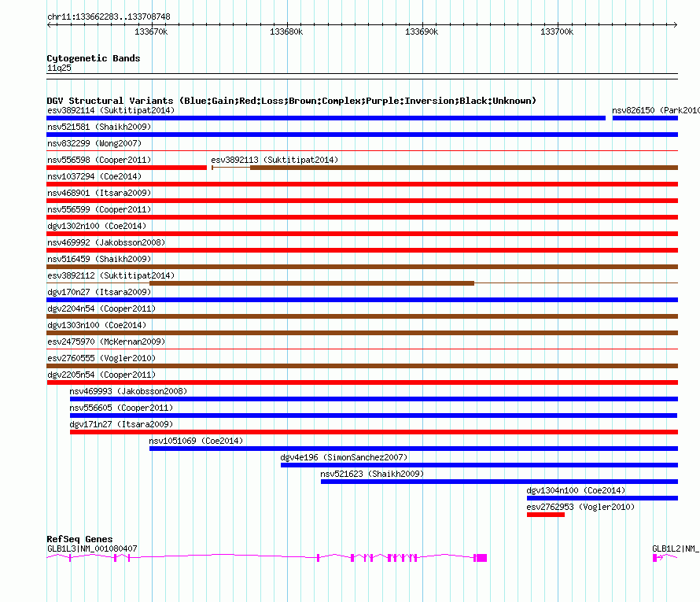The image size is (700, 602).
Task: Click the left arrow of the ruler
Action: coord(49,25)
